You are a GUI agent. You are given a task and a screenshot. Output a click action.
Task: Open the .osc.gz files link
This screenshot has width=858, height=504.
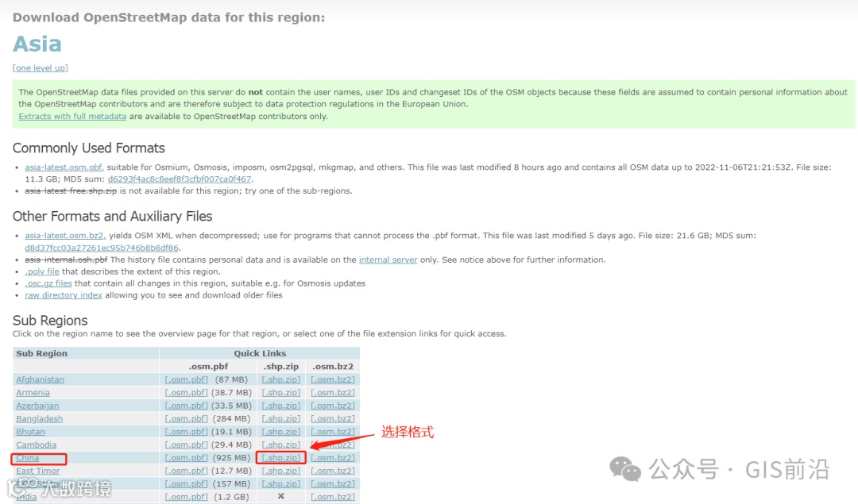(x=48, y=283)
